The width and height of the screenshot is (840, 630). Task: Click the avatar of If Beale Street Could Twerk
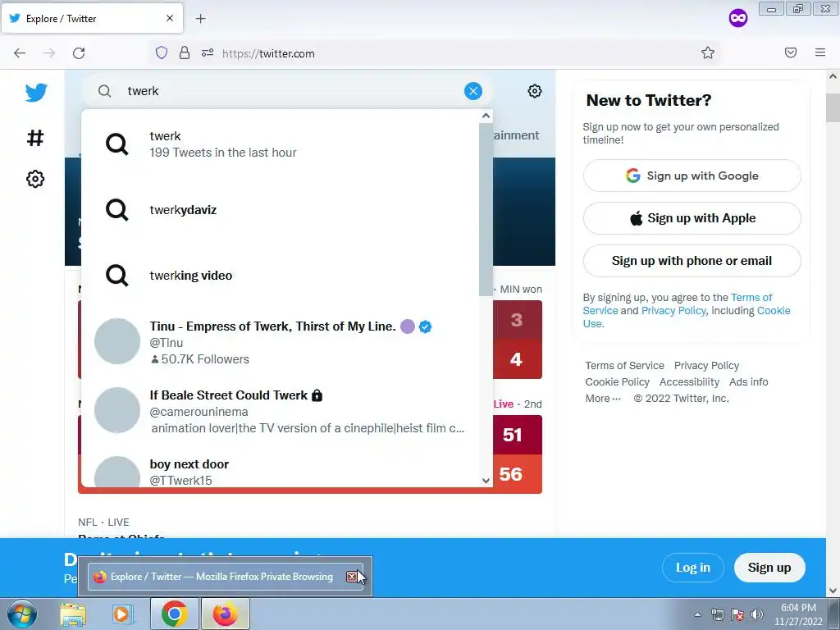116,410
